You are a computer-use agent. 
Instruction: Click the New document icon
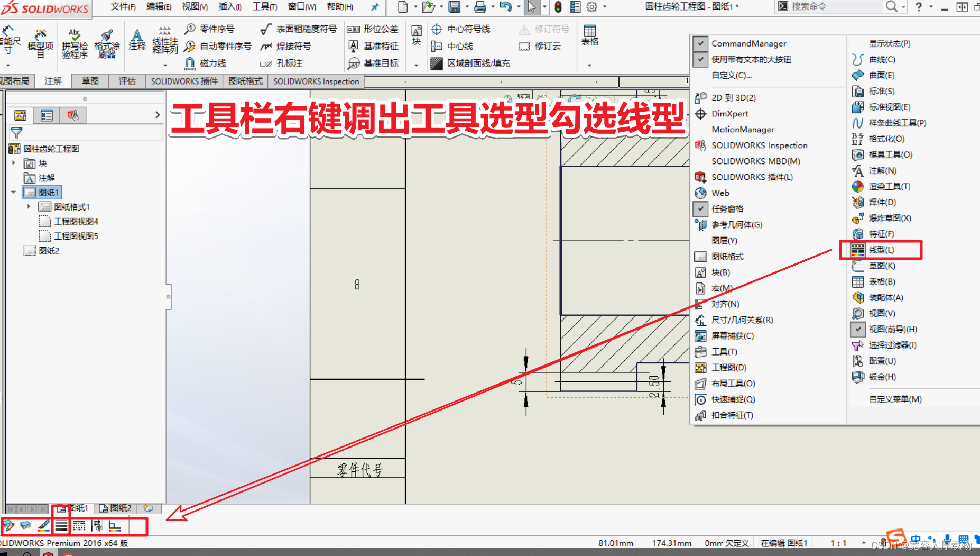(x=403, y=7)
